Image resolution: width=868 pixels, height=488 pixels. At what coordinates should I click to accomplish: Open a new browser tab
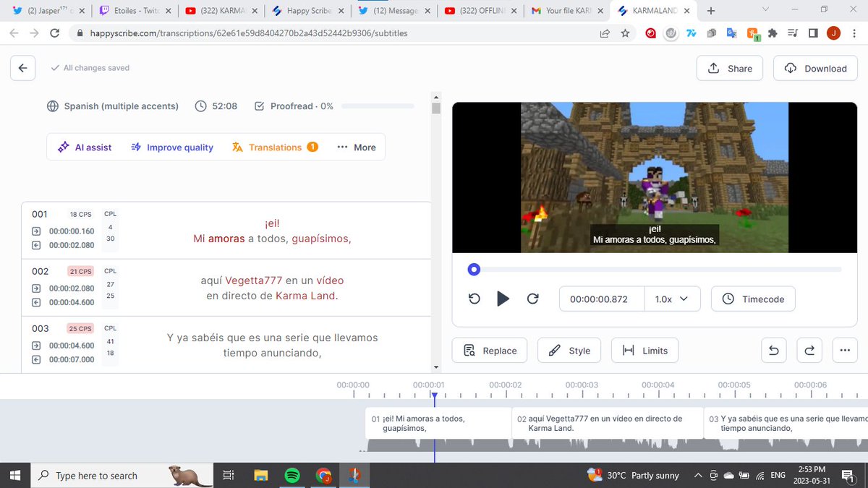coord(711,11)
